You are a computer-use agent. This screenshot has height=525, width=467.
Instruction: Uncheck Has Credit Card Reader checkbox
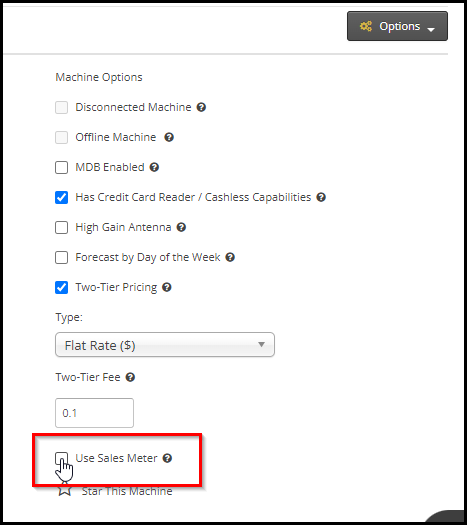click(62, 198)
